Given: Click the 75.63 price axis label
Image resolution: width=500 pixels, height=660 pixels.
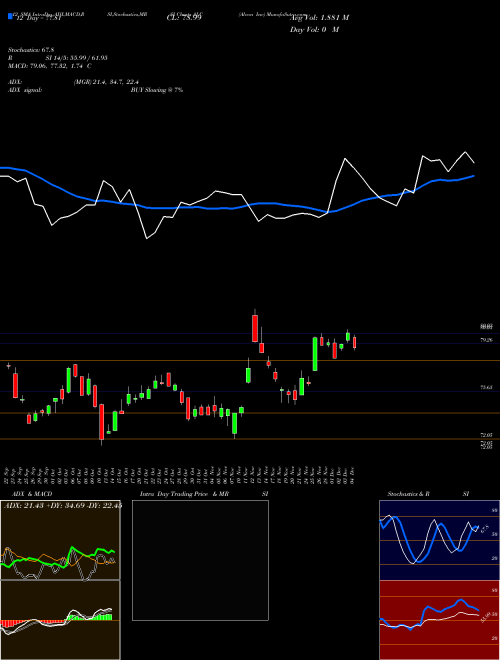Looking at the screenshot, I should click(487, 387).
